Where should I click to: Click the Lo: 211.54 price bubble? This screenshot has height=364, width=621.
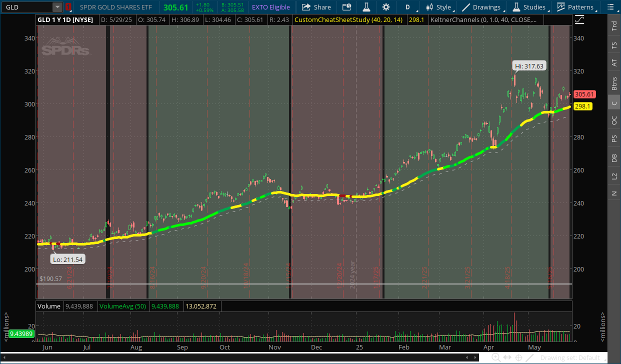tap(68, 259)
